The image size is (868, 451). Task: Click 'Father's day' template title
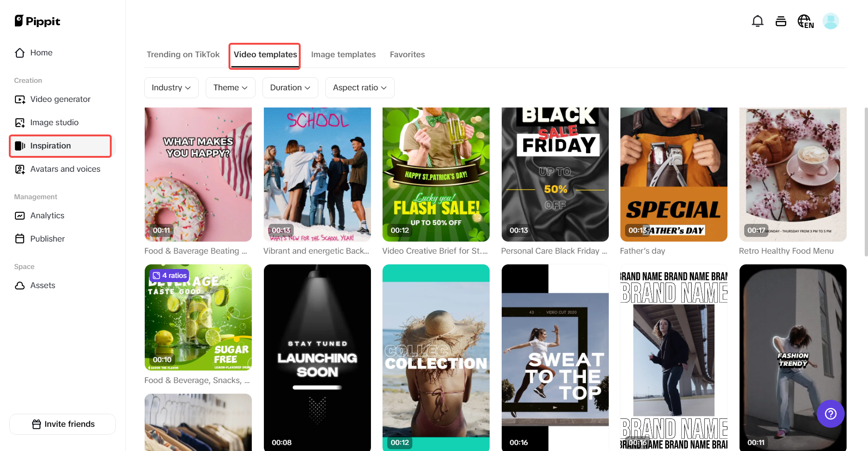click(643, 251)
